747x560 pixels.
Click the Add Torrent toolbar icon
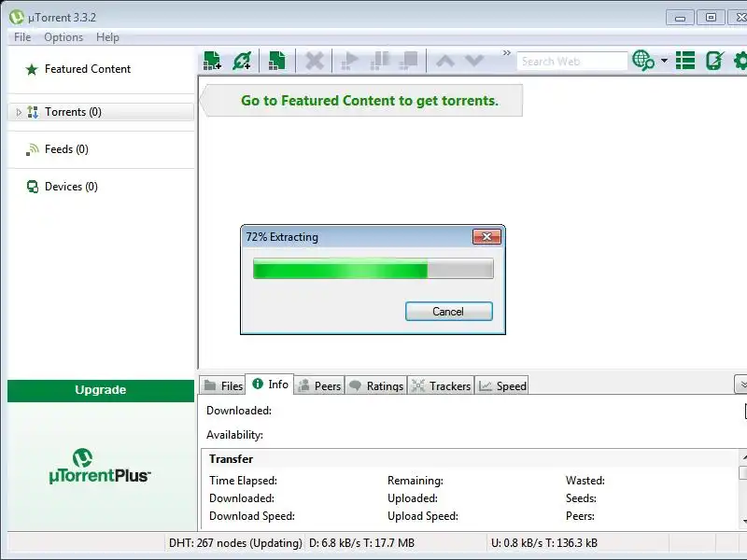(212, 61)
